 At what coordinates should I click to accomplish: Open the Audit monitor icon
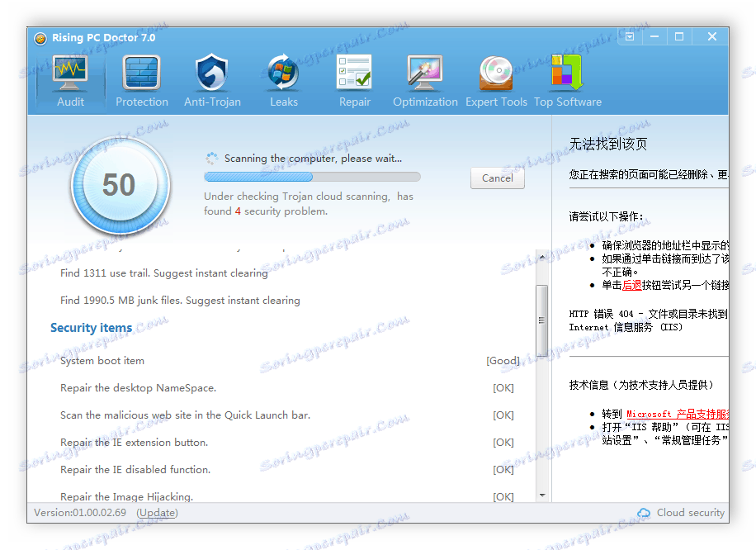(70, 73)
